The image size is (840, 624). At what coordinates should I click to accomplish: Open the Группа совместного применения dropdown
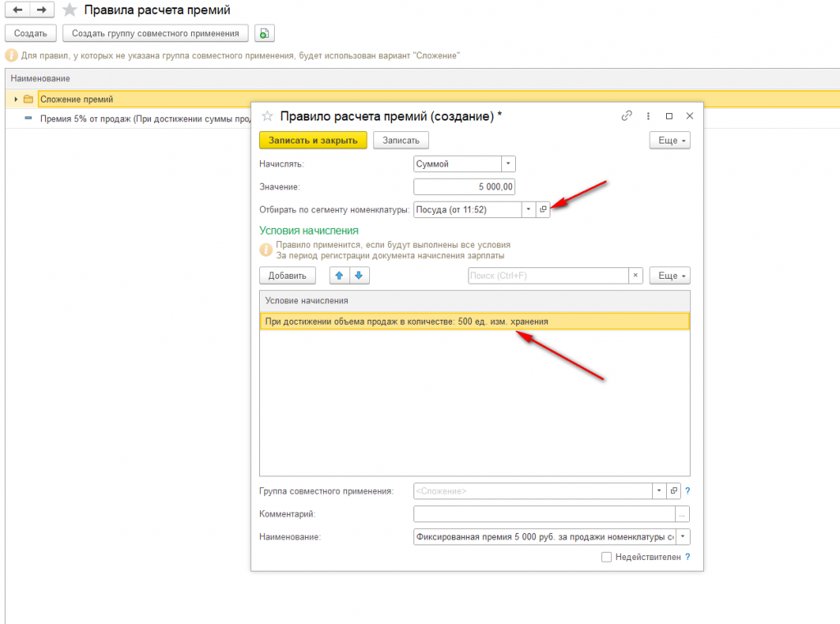coord(659,490)
